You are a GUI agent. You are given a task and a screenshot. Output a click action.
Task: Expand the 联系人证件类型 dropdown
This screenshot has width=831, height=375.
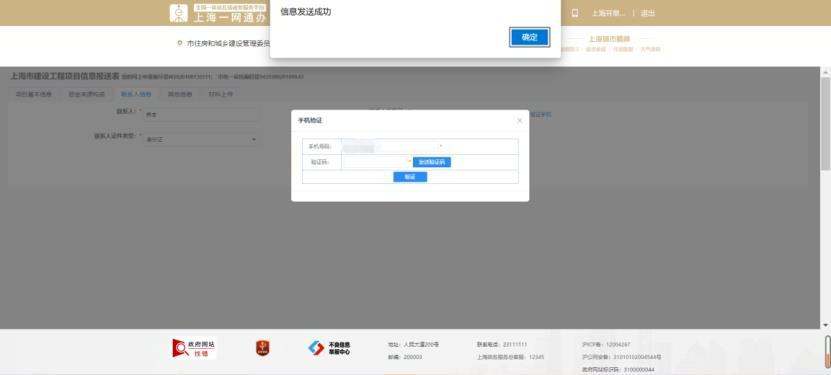(x=201, y=139)
